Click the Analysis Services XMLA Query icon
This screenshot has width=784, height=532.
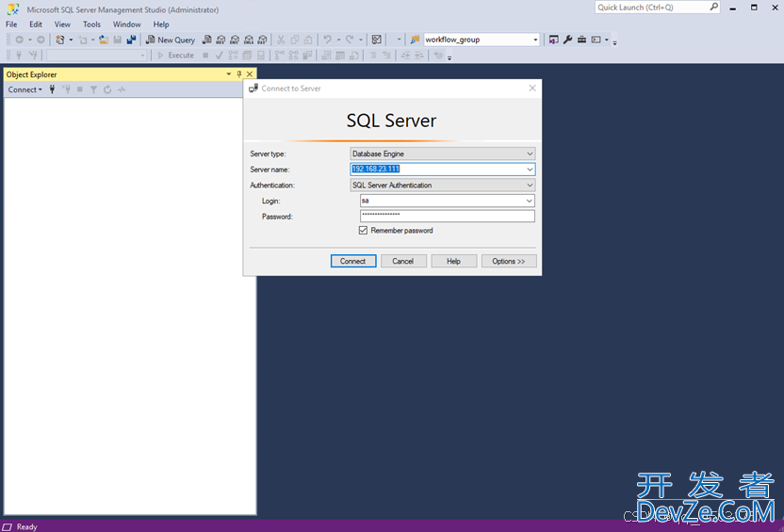pos(249,40)
